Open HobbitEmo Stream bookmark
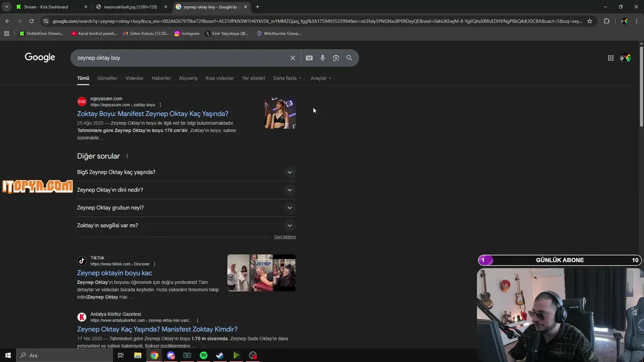 (x=42, y=34)
